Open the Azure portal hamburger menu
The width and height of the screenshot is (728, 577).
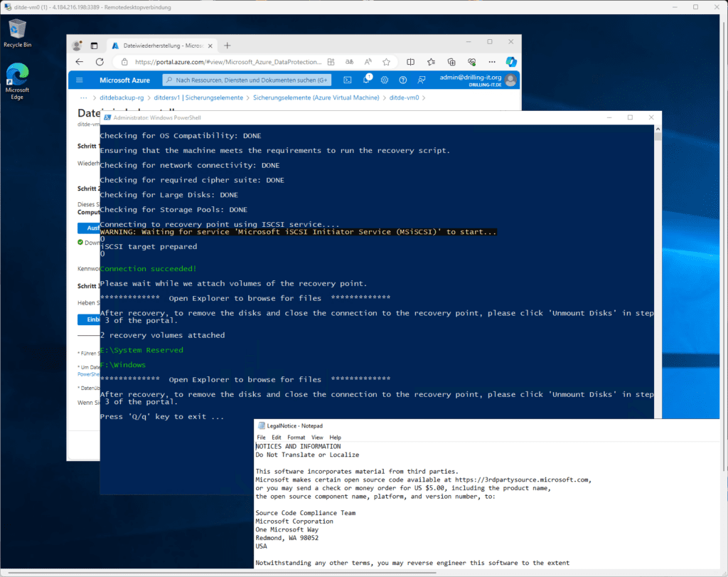(80, 80)
